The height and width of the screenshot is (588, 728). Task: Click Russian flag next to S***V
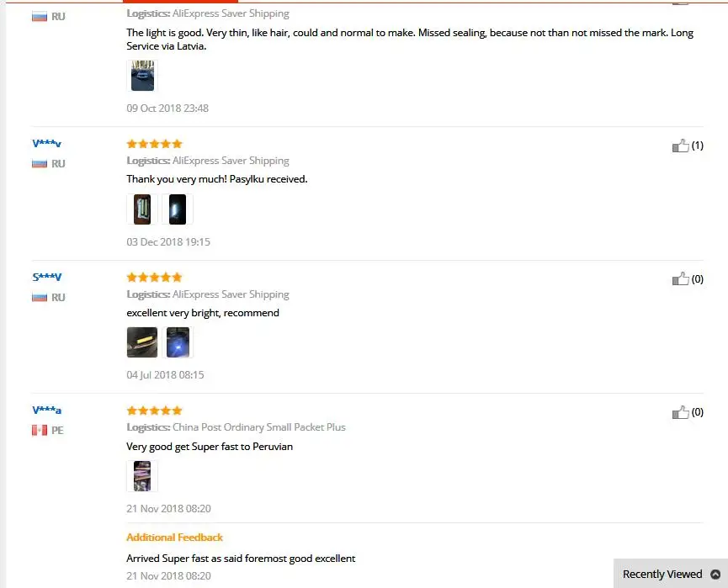[40, 298]
